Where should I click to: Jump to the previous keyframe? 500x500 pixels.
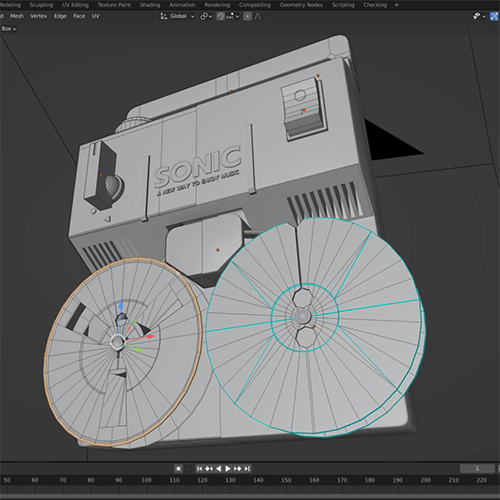tap(209, 469)
